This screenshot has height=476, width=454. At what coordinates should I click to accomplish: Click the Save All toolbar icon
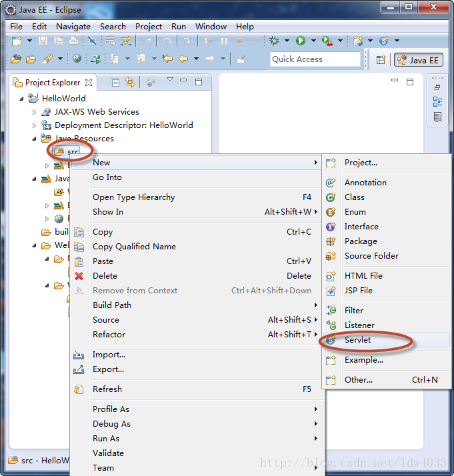[x=58, y=41]
